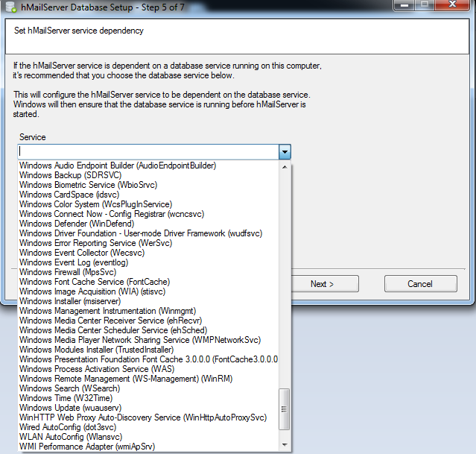
Task: Select Windows Time (W32Time)
Action: [x=148, y=398]
